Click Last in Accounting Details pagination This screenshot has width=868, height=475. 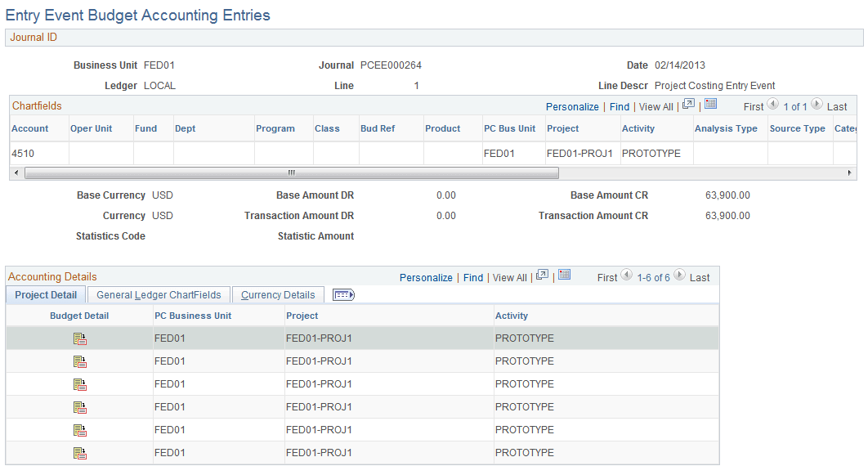[700, 277]
